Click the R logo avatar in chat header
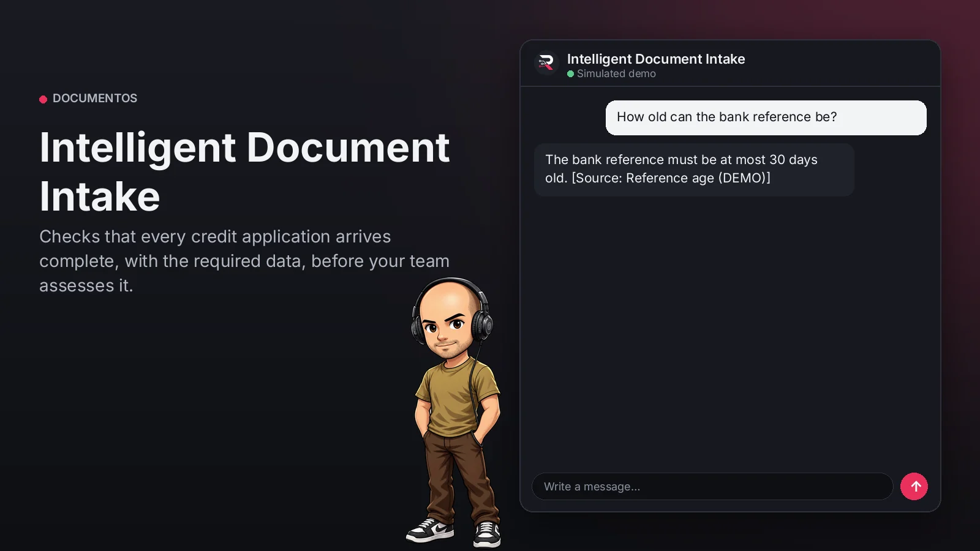Viewport: 980px width, 551px height. pyautogui.click(x=546, y=63)
